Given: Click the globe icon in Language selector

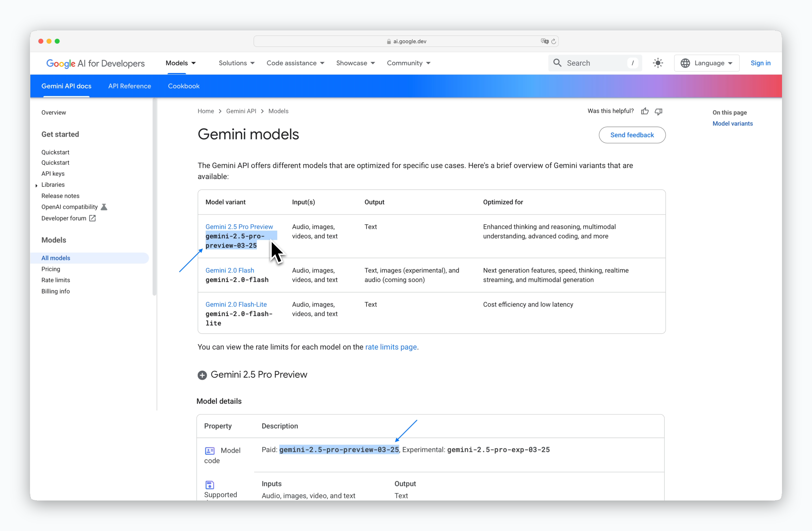Looking at the screenshot, I should (685, 63).
